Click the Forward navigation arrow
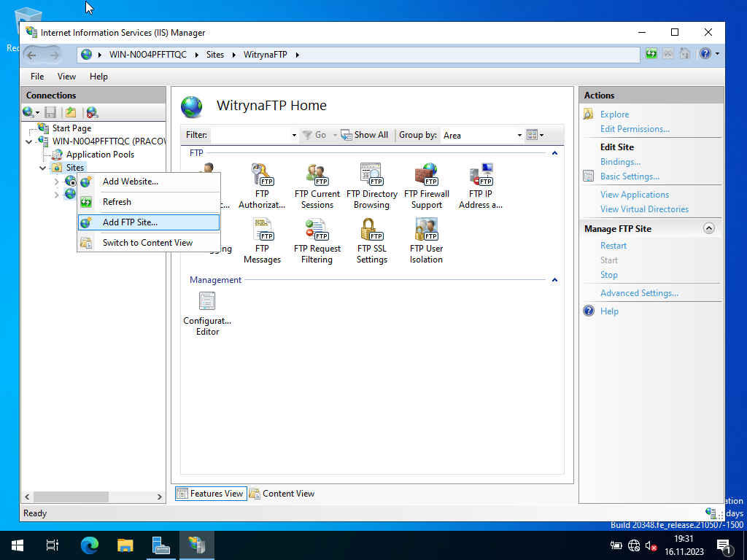This screenshot has width=747, height=560. click(x=54, y=55)
